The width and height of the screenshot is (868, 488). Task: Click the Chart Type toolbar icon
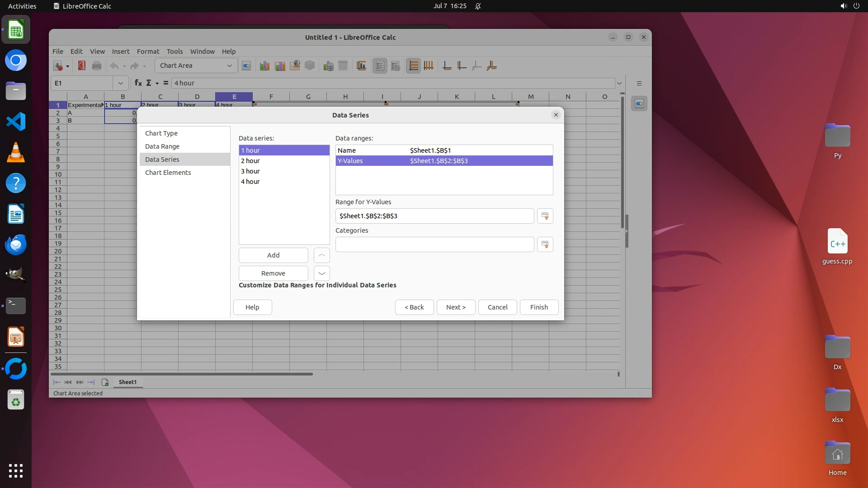point(264,66)
